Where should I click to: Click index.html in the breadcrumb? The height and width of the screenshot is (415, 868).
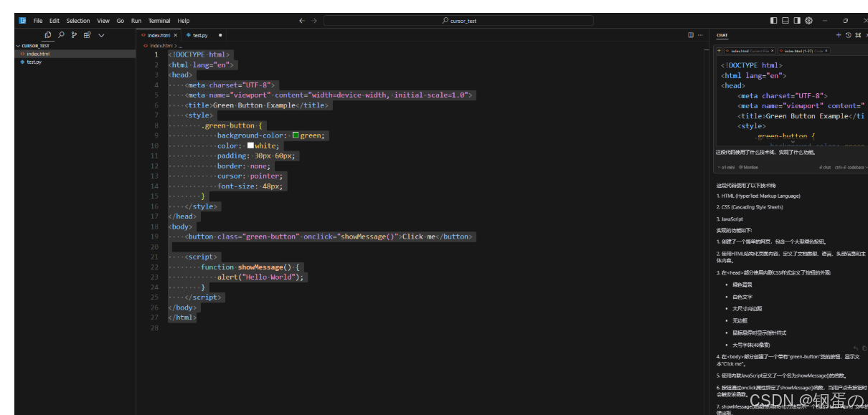(161, 45)
